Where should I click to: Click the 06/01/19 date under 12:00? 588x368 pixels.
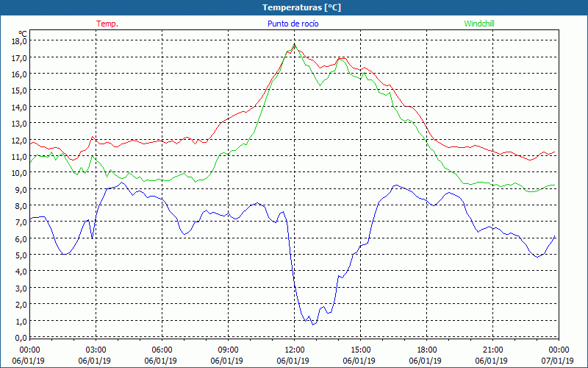(293, 361)
